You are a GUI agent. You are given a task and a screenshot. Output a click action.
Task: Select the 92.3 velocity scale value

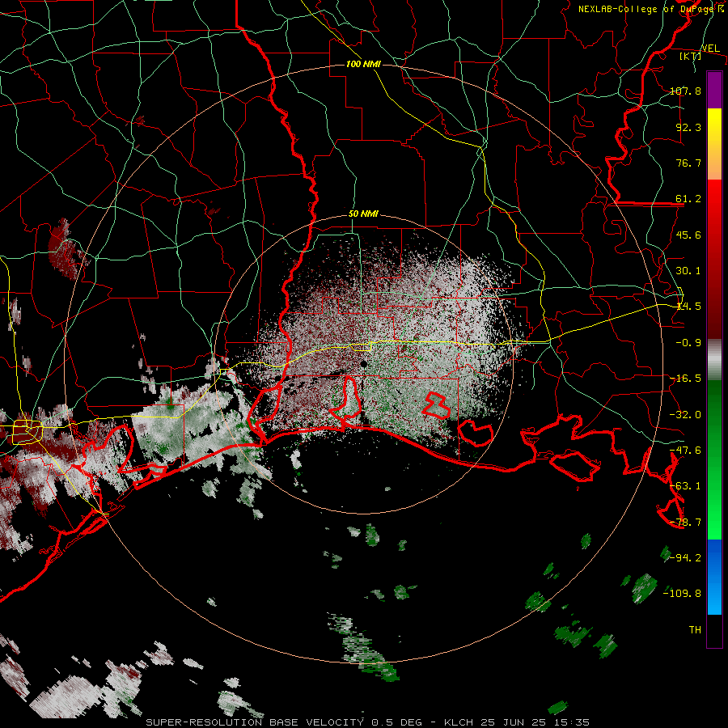(x=689, y=127)
